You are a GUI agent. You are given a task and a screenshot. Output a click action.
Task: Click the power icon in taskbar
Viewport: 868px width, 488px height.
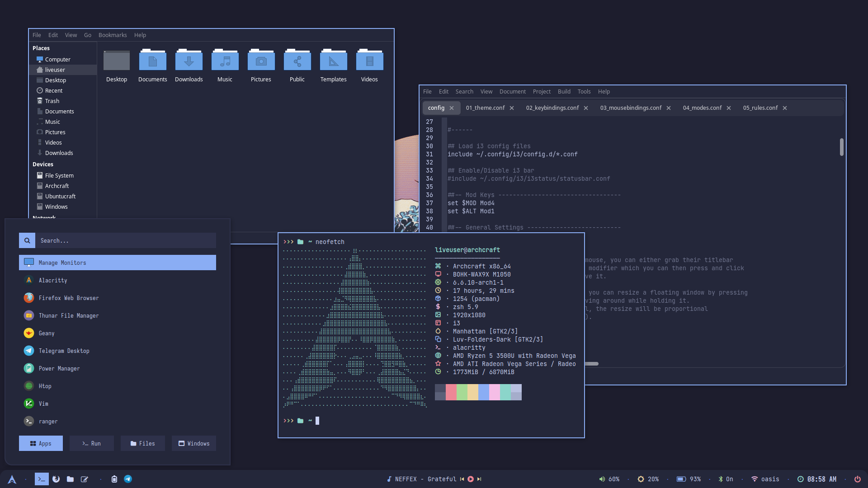(857, 479)
